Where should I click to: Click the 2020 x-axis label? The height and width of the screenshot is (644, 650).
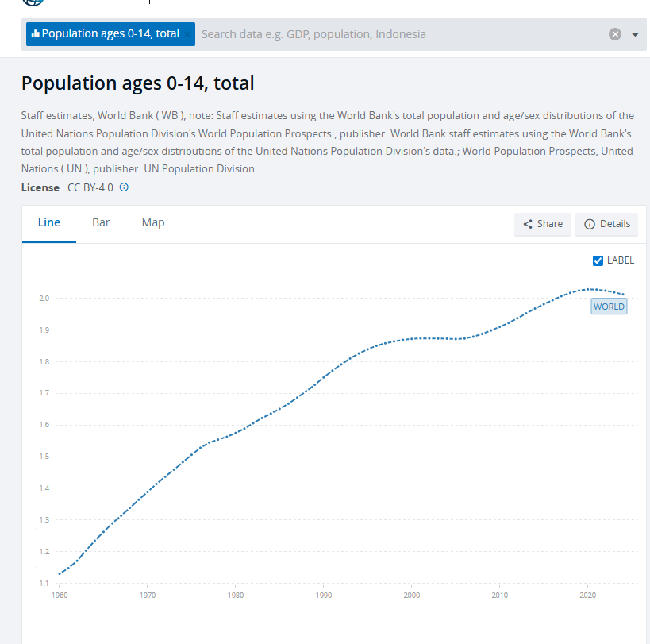[587, 595]
